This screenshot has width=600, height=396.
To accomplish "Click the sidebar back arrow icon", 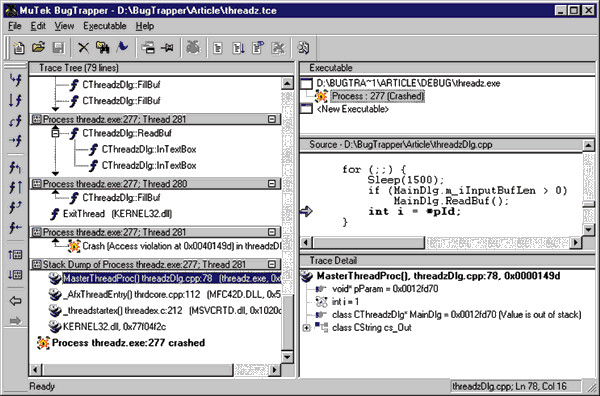I will coord(15,301).
